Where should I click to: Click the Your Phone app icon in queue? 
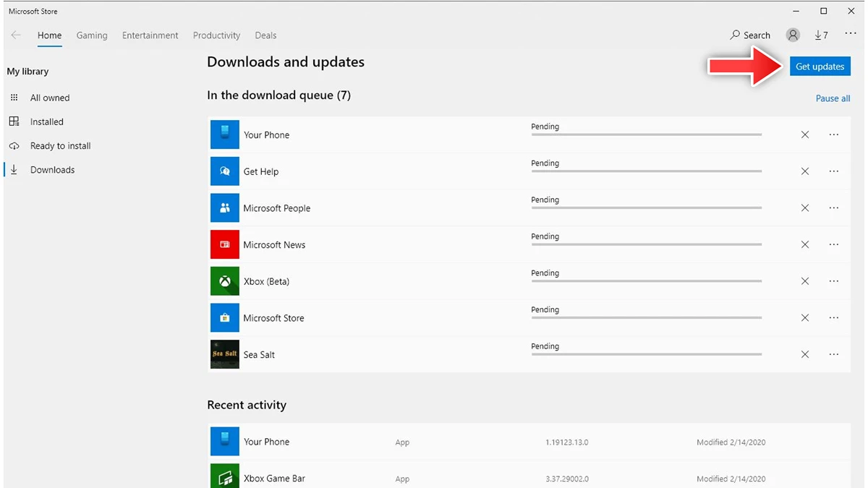point(224,135)
